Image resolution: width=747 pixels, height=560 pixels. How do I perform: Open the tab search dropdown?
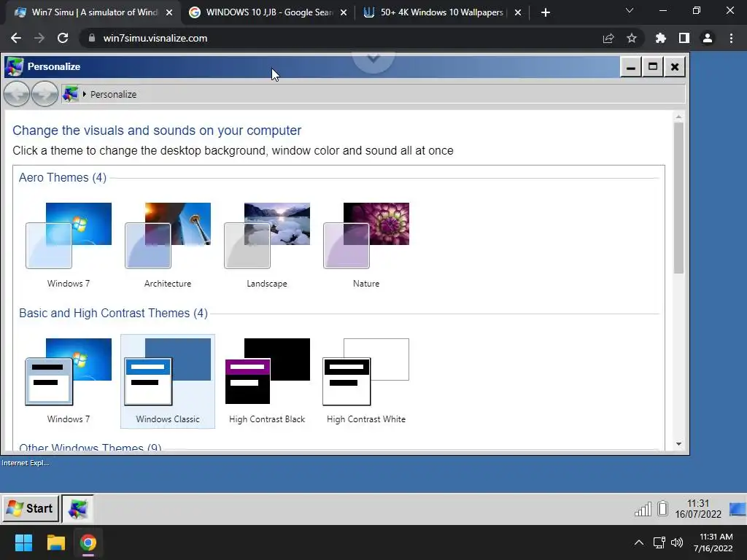[x=630, y=10]
